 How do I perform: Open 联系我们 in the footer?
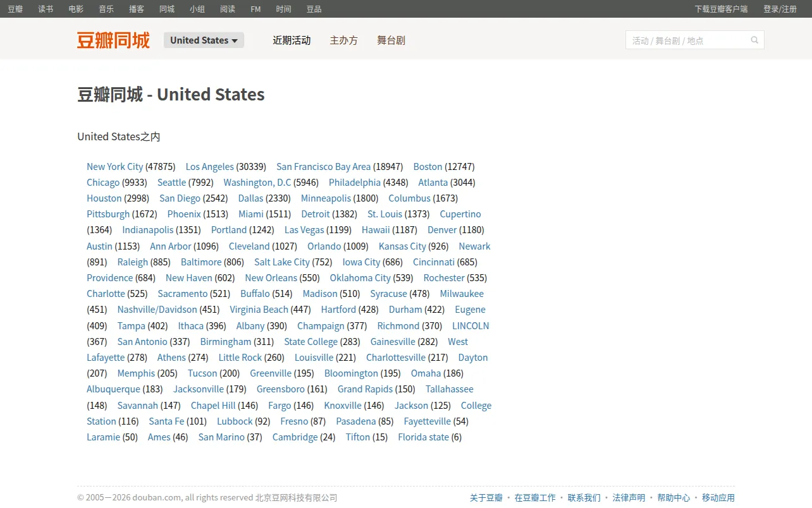tap(584, 498)
